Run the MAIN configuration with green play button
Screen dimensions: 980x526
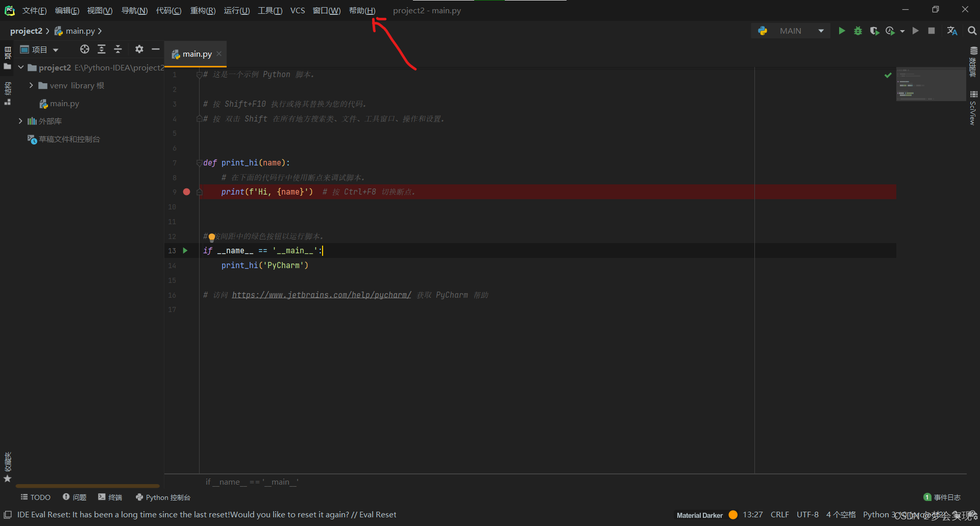pos(842,31)
